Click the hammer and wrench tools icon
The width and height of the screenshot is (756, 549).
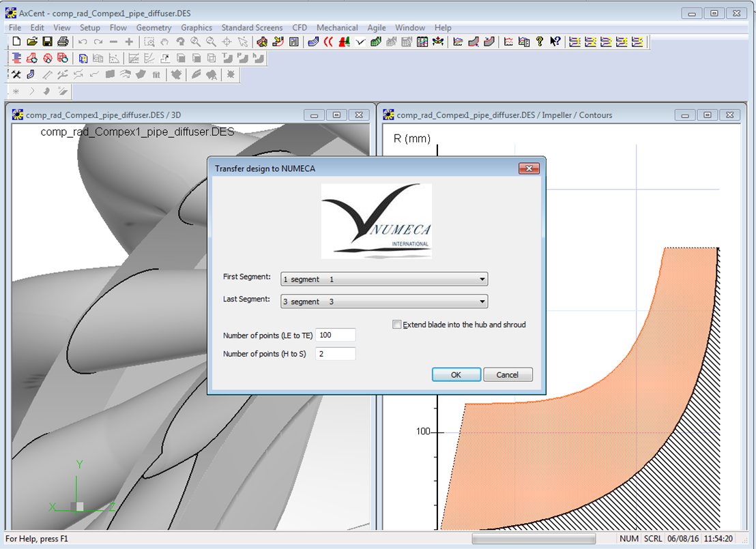(17, 75)
